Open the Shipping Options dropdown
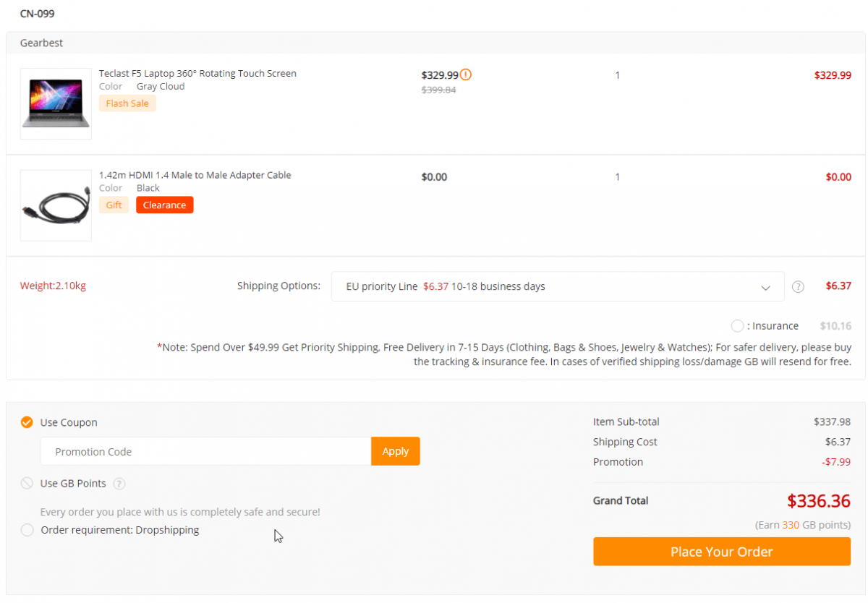The width and height of the screenshot is (868, 603). coord(558,286)
